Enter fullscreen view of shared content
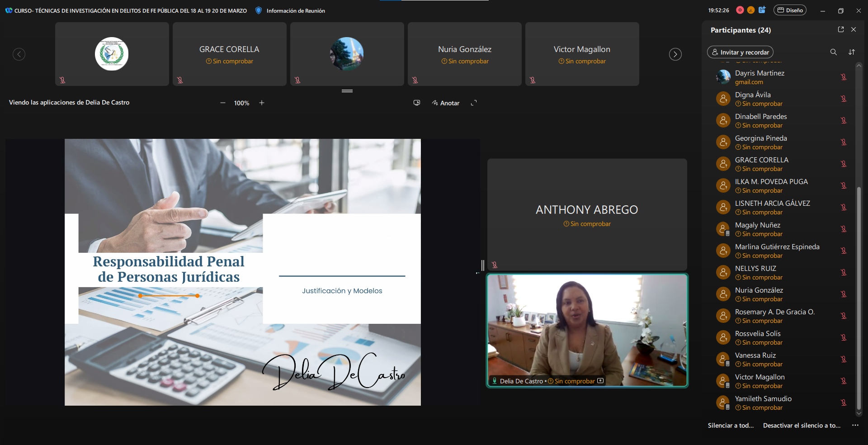 tap(474, 103)
